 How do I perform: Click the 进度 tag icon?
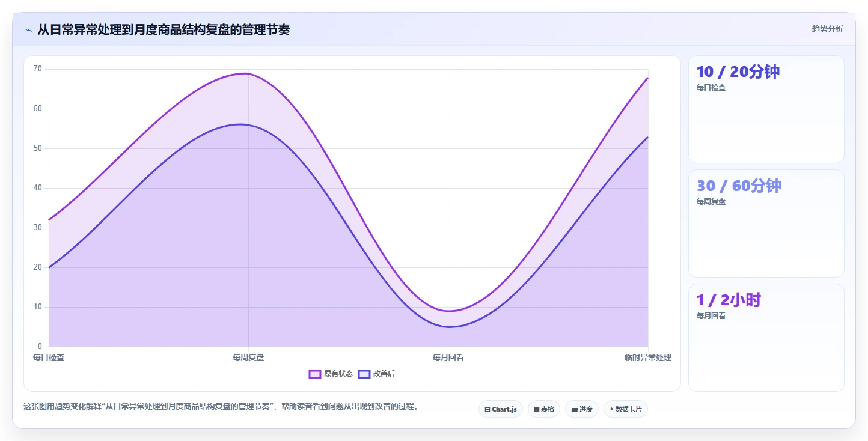point(575,410)
